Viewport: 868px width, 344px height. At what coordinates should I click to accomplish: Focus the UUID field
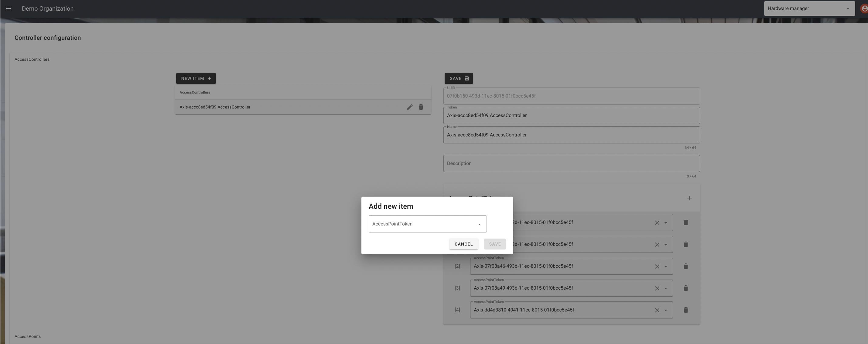point(572,96)
